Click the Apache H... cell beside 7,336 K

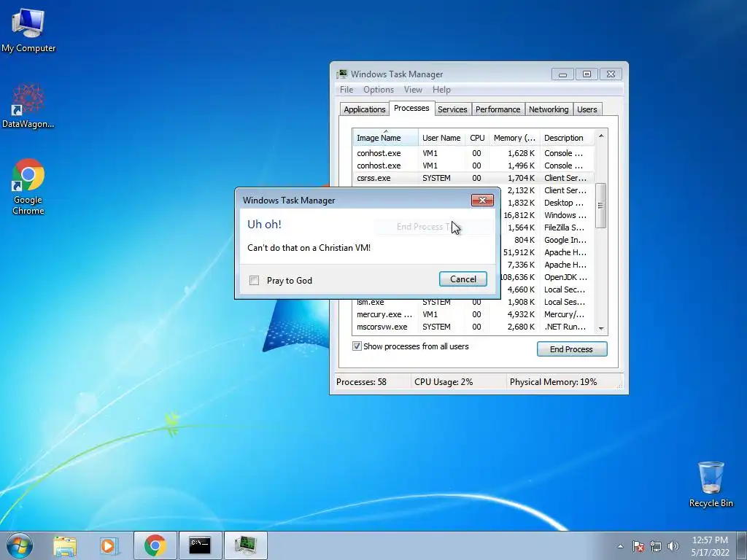click(x=566, y=265)
